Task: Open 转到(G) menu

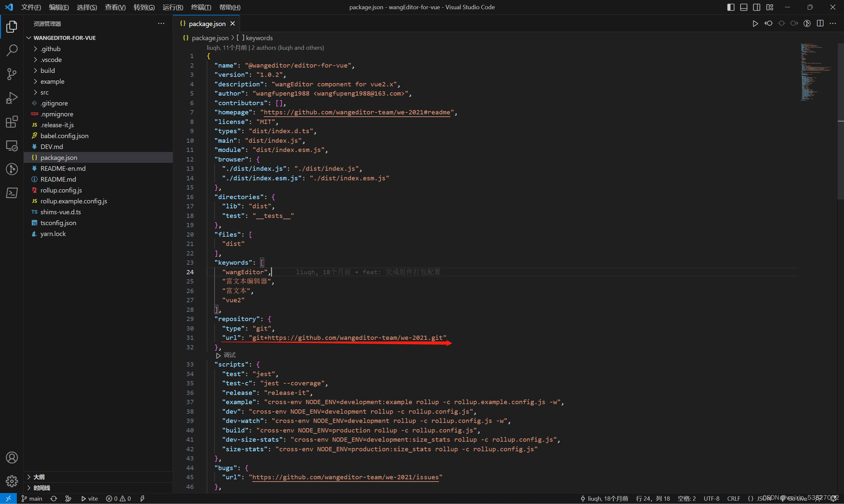Action: [x=144, y=7]
